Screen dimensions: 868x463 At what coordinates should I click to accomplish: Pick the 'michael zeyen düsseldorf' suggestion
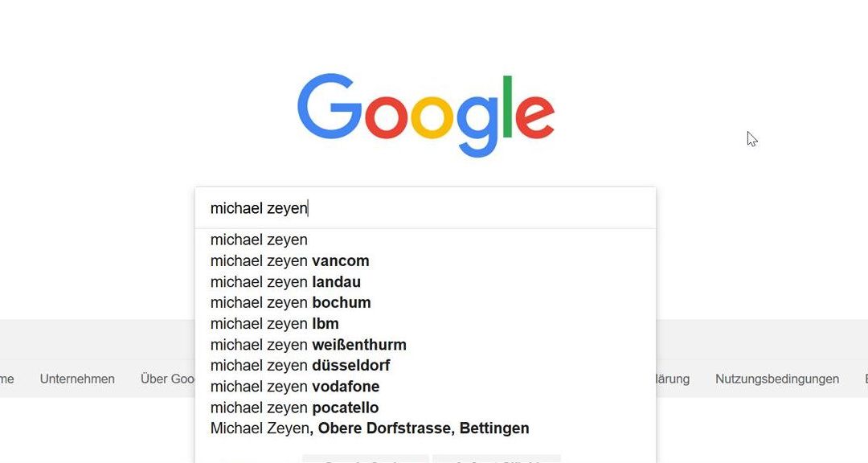[426, 366]
